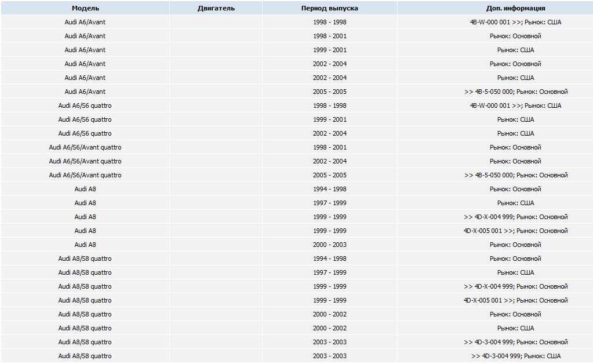Click 4B-5-050 000 info for Audi A6/S6/Avant quattro
This screenshot has width=593, height=364.
pyautogui.click(x=515, y=175)
